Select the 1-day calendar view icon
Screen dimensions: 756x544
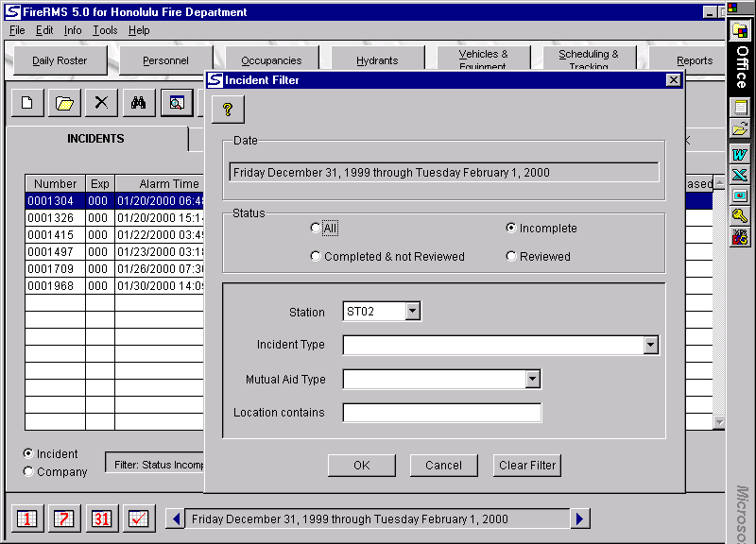[x=28, y=518]
